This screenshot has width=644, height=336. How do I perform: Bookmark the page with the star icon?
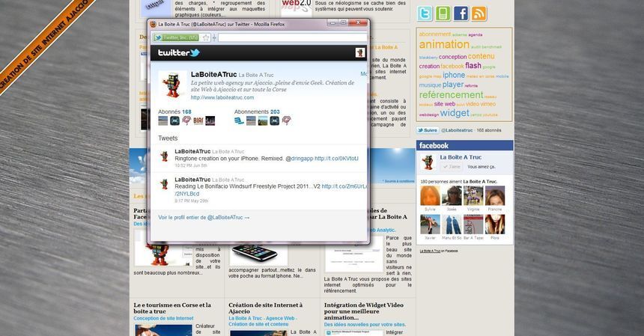[x=206, y=37]
